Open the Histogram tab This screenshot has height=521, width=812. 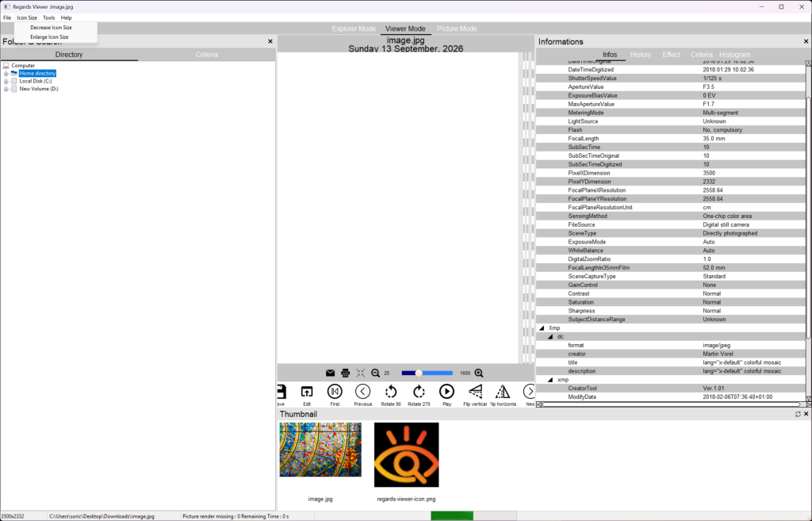pos(734,55)
